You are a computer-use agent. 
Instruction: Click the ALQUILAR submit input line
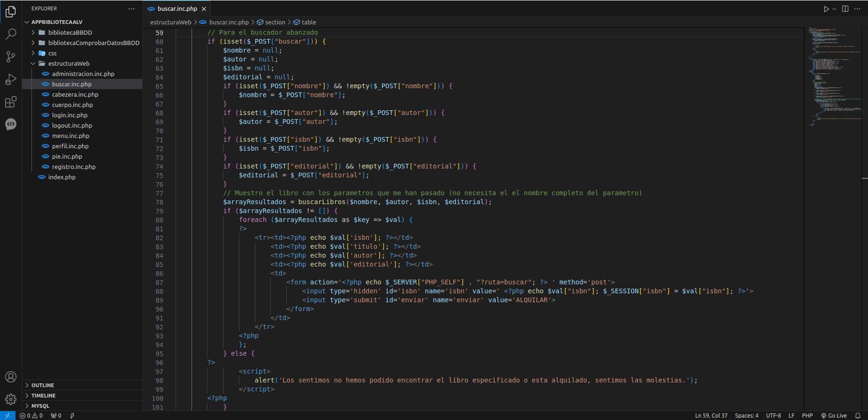[x=429, y=300]
